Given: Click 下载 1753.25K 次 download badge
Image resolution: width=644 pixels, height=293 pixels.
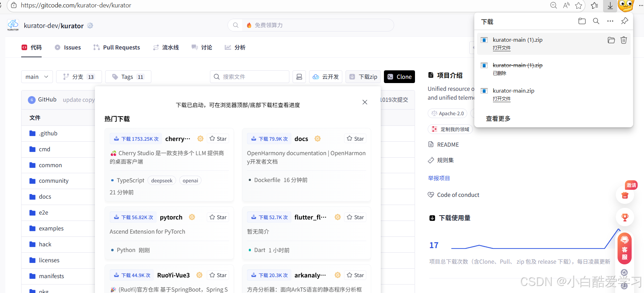Looking at the screenshot, I should (x=136, y=139).
